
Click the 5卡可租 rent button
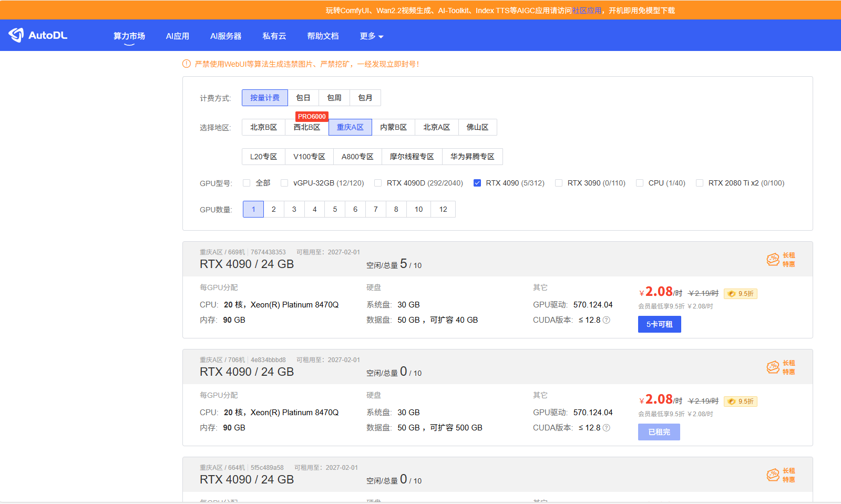click(659, 324)
